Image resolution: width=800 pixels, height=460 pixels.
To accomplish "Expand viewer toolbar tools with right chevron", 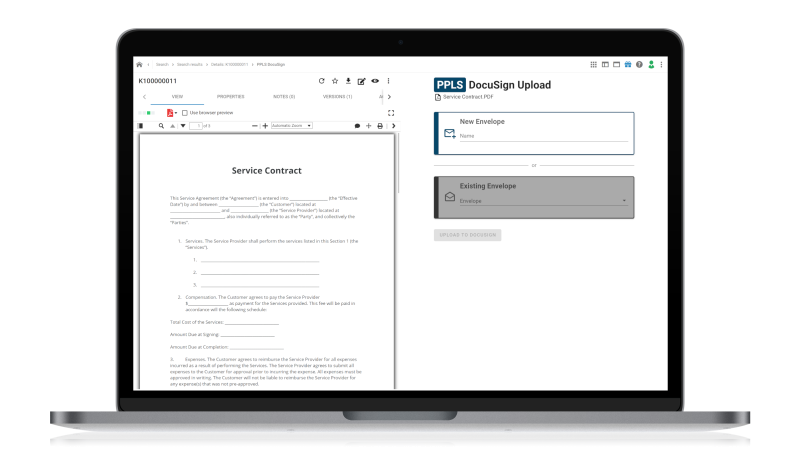I will 393,126.
